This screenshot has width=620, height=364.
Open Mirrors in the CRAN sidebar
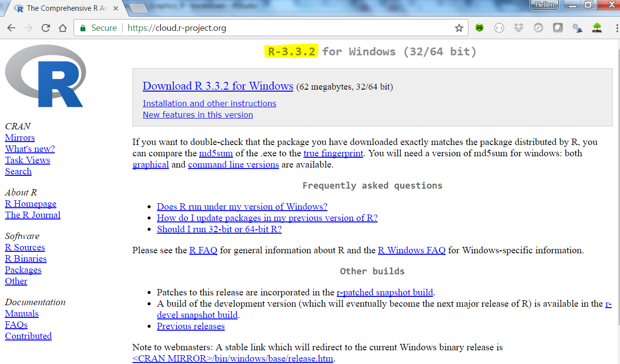click(20, 138)
